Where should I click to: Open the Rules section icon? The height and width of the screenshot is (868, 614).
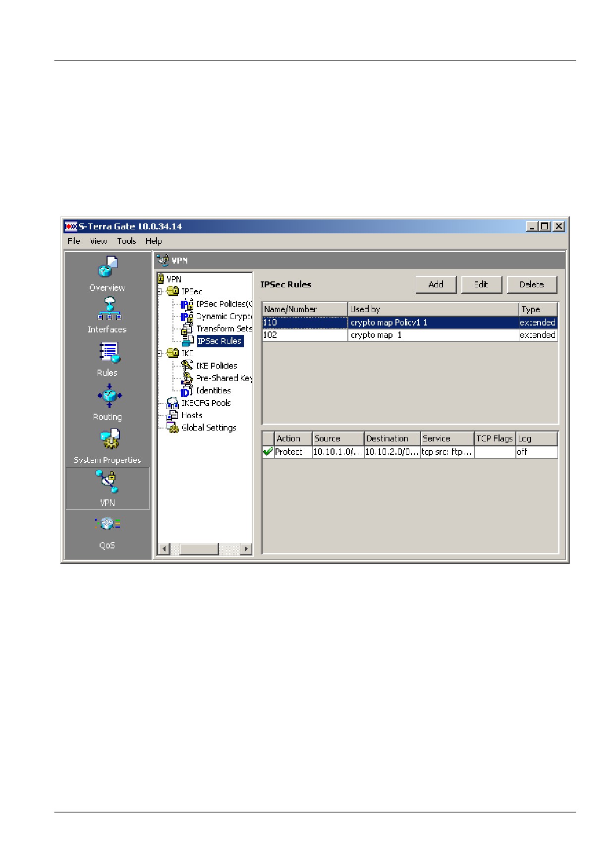(109, 353)
